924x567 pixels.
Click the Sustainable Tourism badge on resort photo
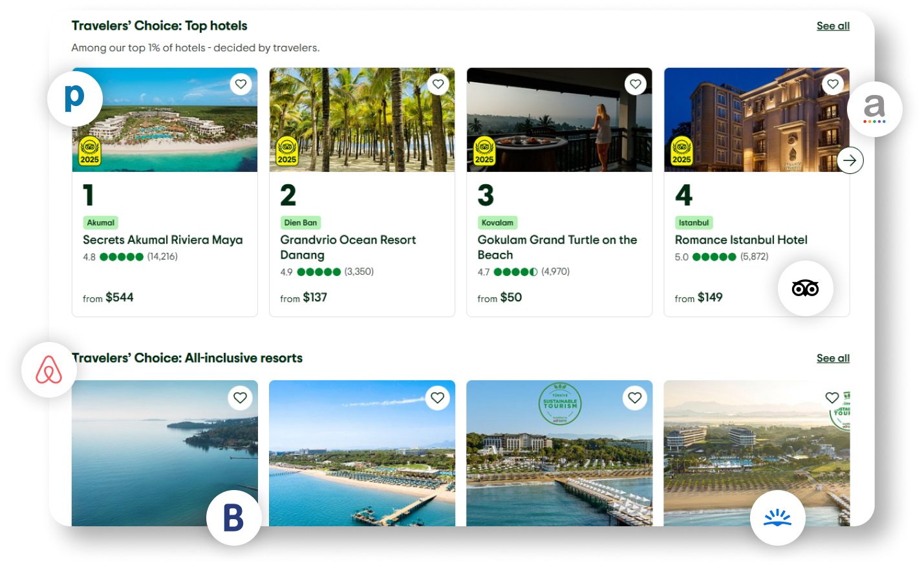point(560,404)
